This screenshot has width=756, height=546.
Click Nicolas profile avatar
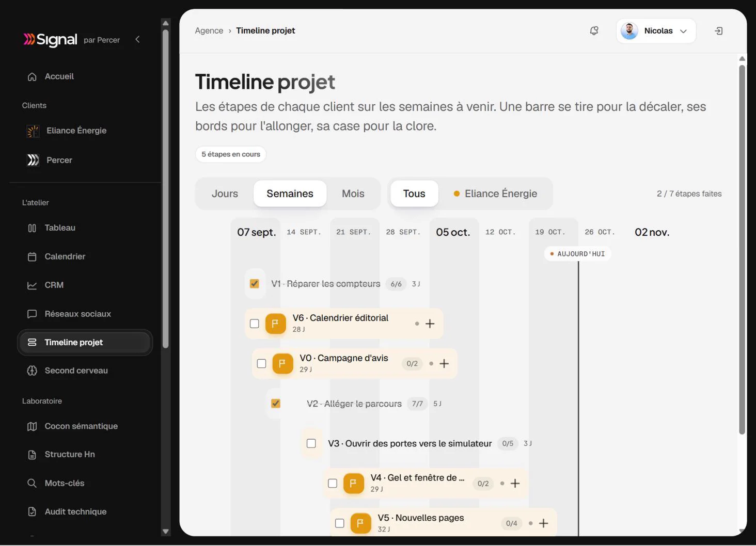(629, 31)
